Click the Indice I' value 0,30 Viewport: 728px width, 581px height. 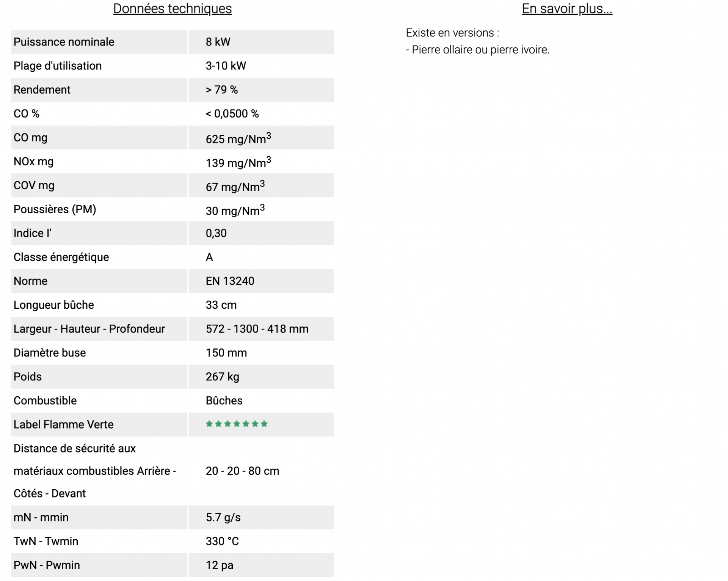(216, 233)
